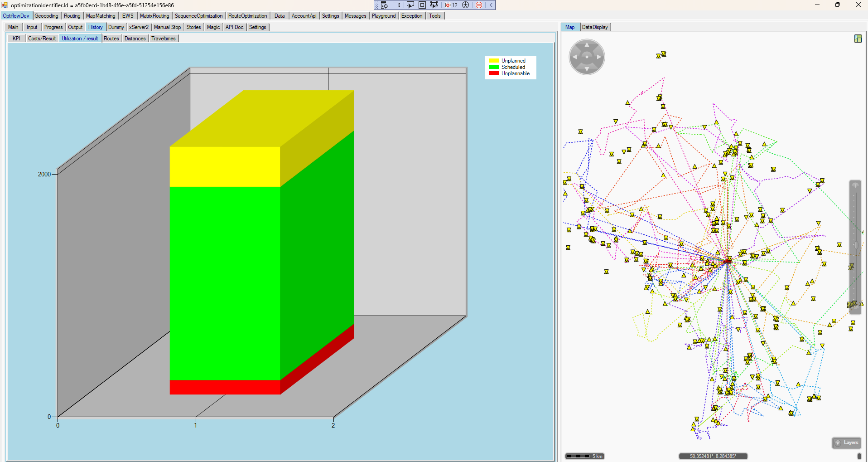Switch to the DataDisplay tab
Viewport: 868px width, 462px height.
click(594, 27)
